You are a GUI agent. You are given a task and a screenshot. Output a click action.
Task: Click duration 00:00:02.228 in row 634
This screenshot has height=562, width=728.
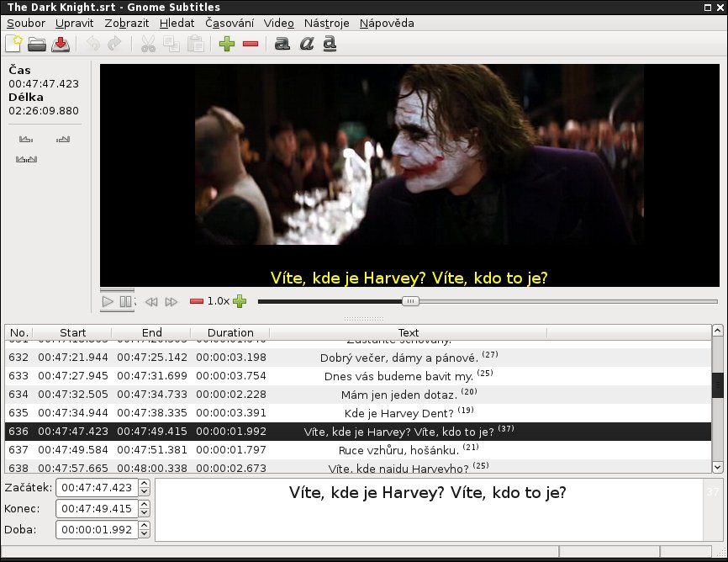coord(230,395)
